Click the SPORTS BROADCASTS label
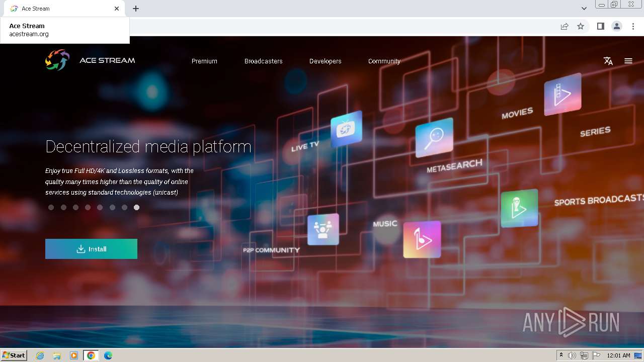Screen dimensions: 644x362 point(599,200)
